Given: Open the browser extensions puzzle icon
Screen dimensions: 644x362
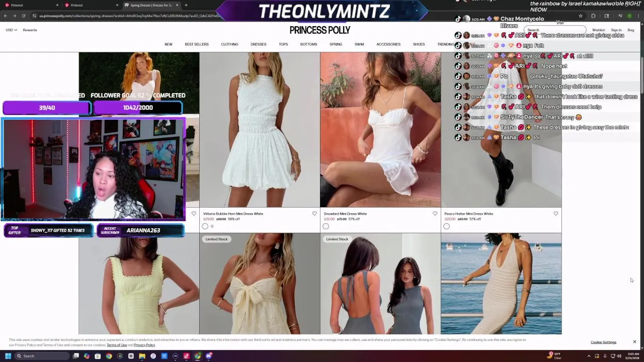Looking at the screenshot, I should (x=593, y=16).
